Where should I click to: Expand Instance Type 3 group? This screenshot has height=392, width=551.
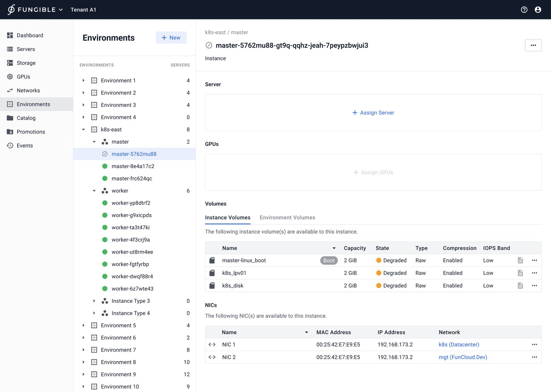click(x=94, y=301)
